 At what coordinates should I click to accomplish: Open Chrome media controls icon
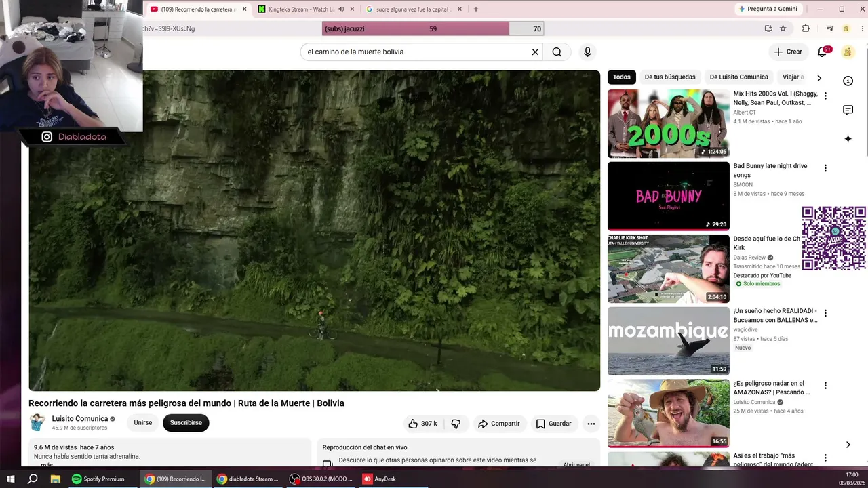[x=829, y=28]
